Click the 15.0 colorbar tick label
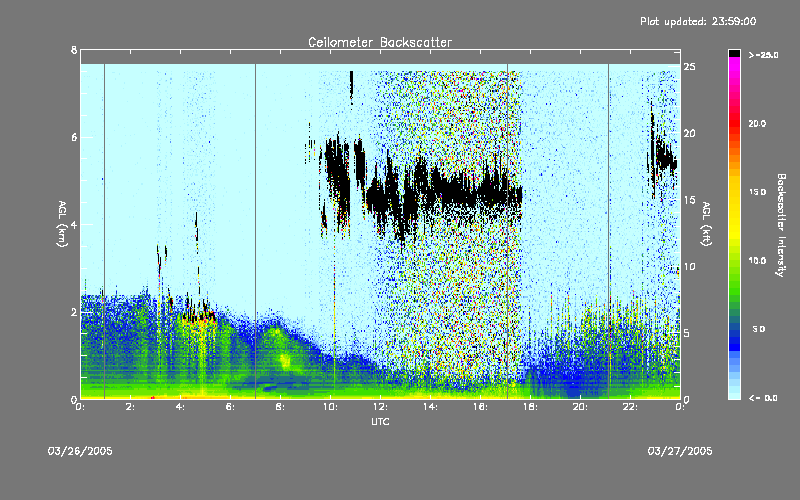 pyautogui.click(x=757, y=192)
